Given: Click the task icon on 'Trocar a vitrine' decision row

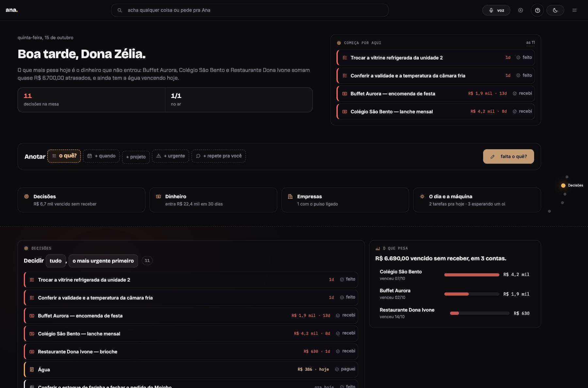Looking at the screenshot, I should pos(32,280).
